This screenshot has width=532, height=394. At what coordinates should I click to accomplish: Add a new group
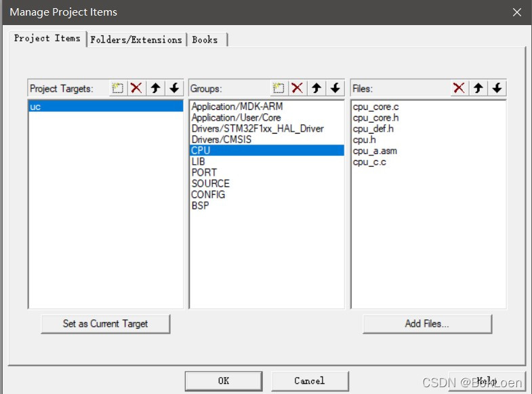pos(279,88)
